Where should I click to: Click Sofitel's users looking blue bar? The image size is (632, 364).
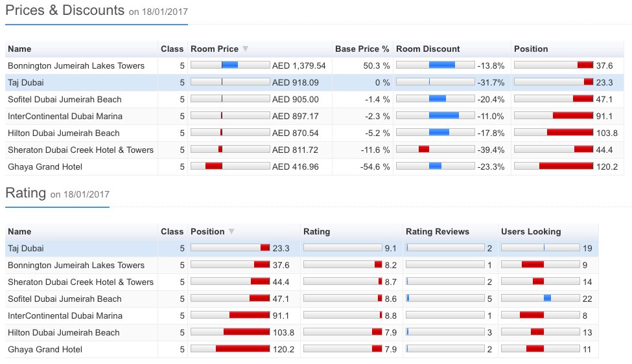pos(547,298)
